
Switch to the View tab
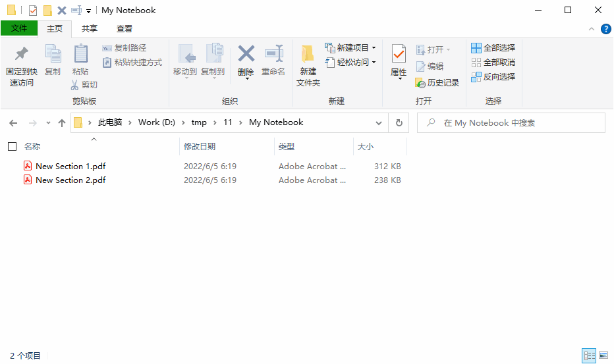point(125,28)
